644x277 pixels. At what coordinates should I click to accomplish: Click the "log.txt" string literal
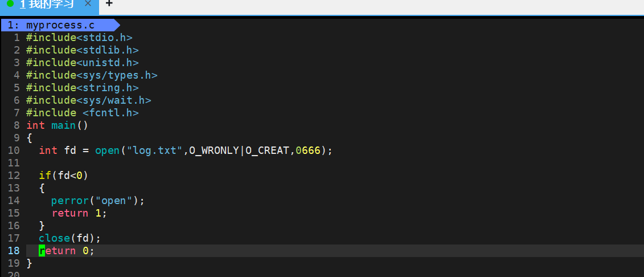154,150
